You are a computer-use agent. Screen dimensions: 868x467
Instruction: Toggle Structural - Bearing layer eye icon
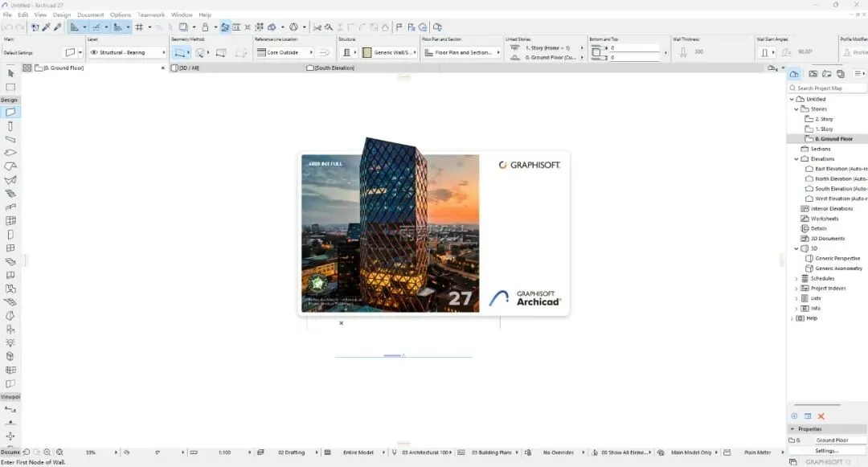point(94,52)
